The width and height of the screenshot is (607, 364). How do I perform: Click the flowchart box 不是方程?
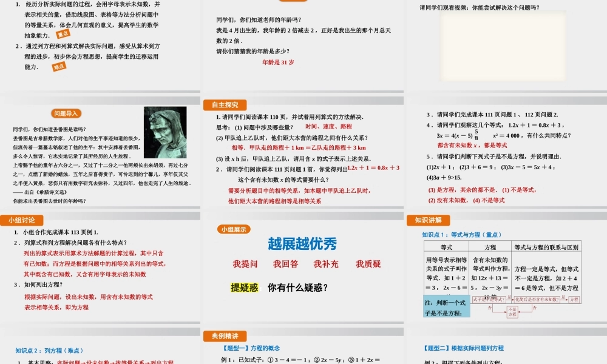click(512, 312)
